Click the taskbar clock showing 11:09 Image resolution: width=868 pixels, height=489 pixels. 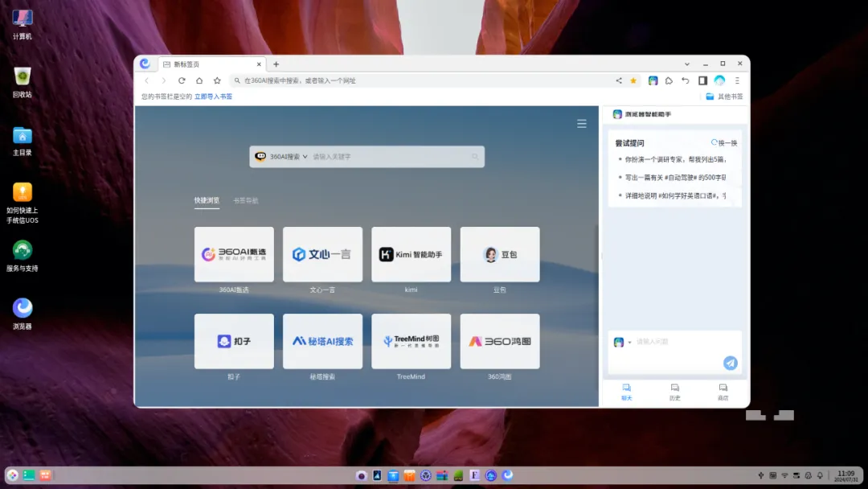point(847,475)
